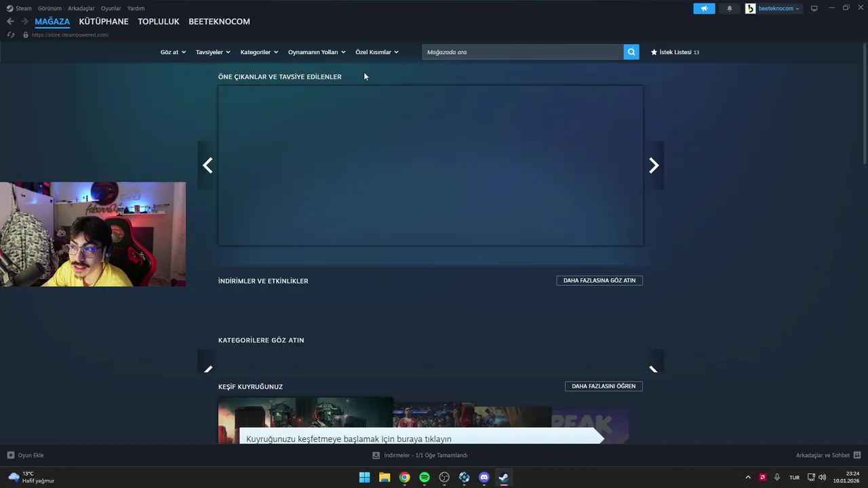The height and width of the screenshot is (488, 868).
Task: Go forward with the navigation arrow
Action: (25, 21)
